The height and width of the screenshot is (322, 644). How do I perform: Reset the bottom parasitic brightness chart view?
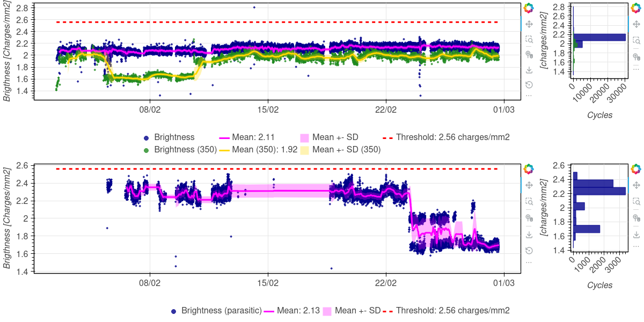pyautogui.click(x=529, y=250)
